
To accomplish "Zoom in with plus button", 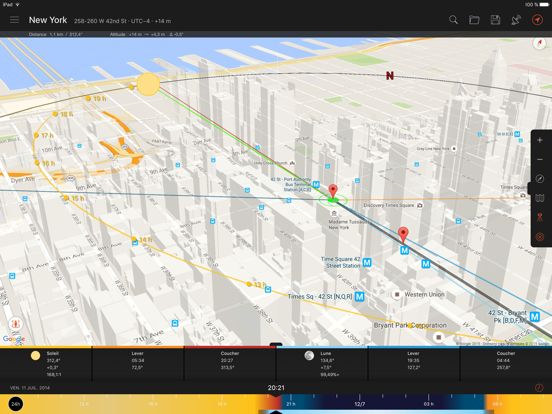I will pyautogui.click(x=540, y=140).
